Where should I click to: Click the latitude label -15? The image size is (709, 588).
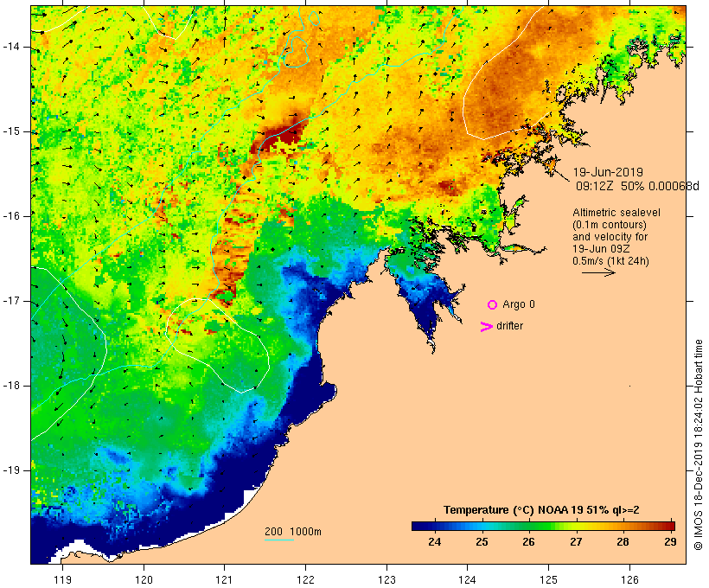click(11, 131)
